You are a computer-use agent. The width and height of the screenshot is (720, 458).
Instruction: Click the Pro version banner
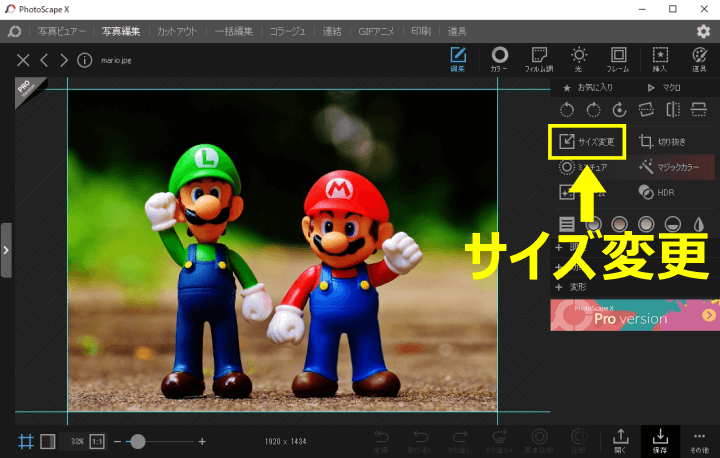(x=635, y=315)
